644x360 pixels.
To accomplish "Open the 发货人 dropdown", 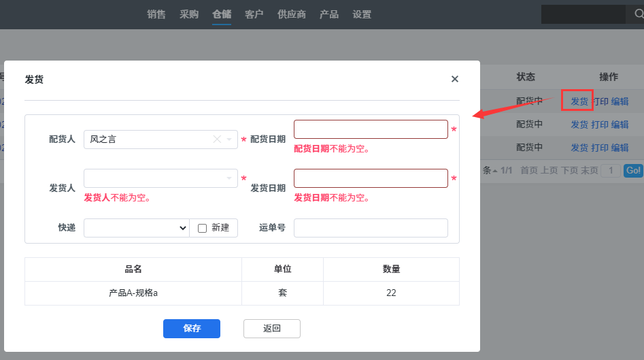I will pos(160,178).
